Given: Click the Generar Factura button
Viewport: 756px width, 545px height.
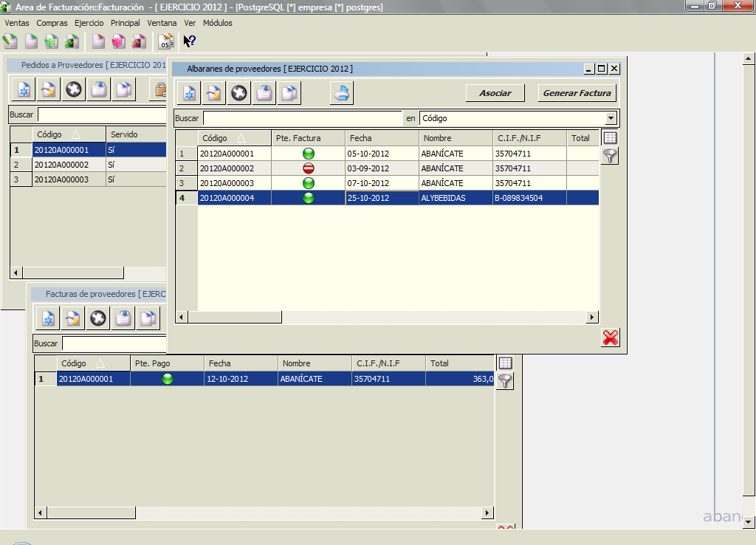Looking at the screenshot, I should (x=577, y=93).
